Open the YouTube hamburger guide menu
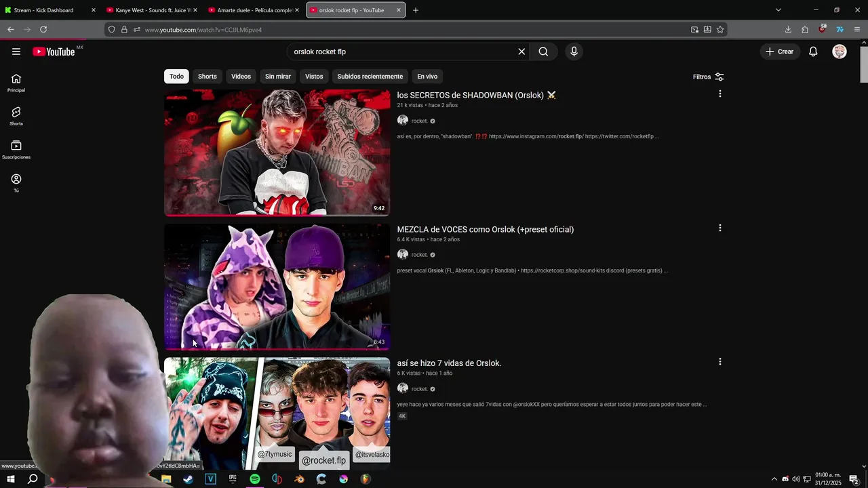The width and height of the screenshot is (868, 488). click(16, 52)
